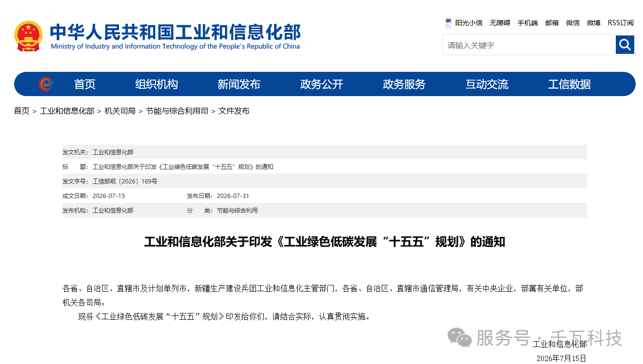Open the 微博 link
643x364 pixels.
point(593,23)
